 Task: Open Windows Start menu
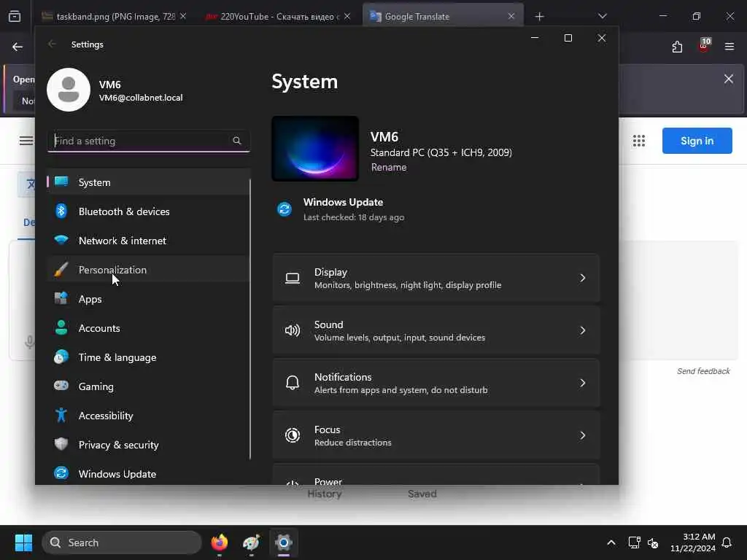pos(23,542)
